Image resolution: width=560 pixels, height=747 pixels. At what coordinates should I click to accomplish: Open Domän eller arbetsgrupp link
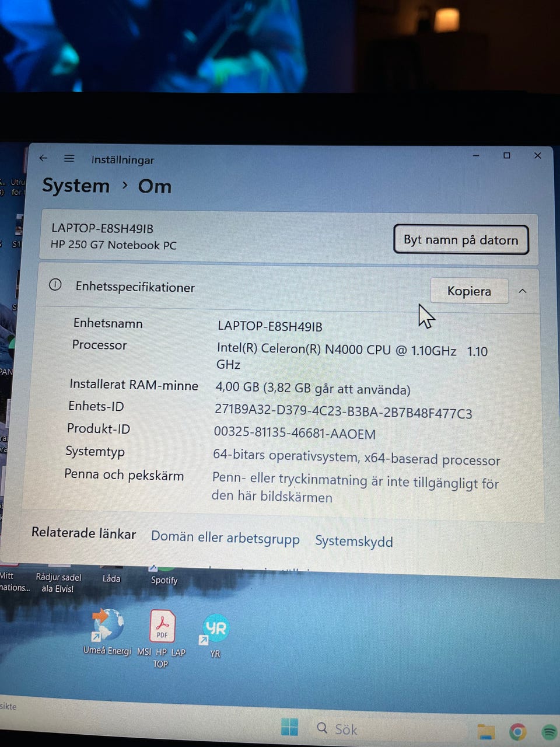point(225,537)
